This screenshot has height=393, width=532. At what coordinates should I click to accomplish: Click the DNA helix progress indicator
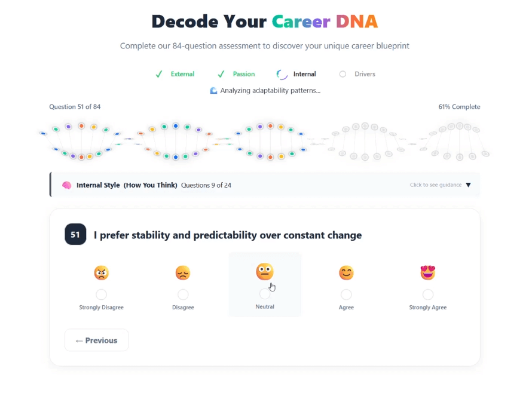[264, 142]
